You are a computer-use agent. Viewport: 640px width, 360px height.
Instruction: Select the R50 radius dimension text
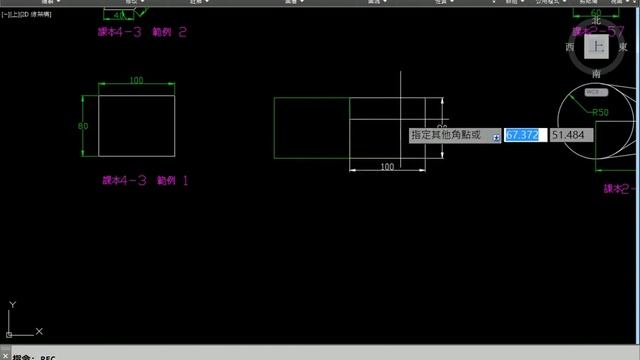tap(600, 112)
